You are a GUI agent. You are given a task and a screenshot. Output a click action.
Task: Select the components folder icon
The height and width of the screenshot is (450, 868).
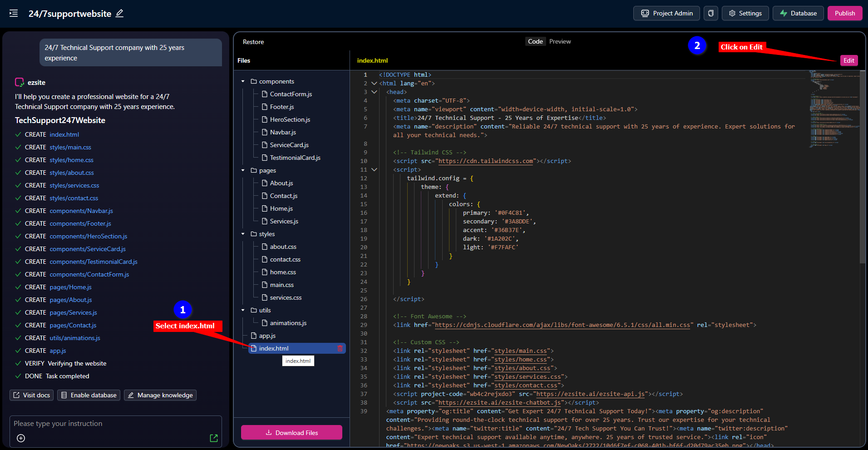pyautogui.click(x=254, y=81)
